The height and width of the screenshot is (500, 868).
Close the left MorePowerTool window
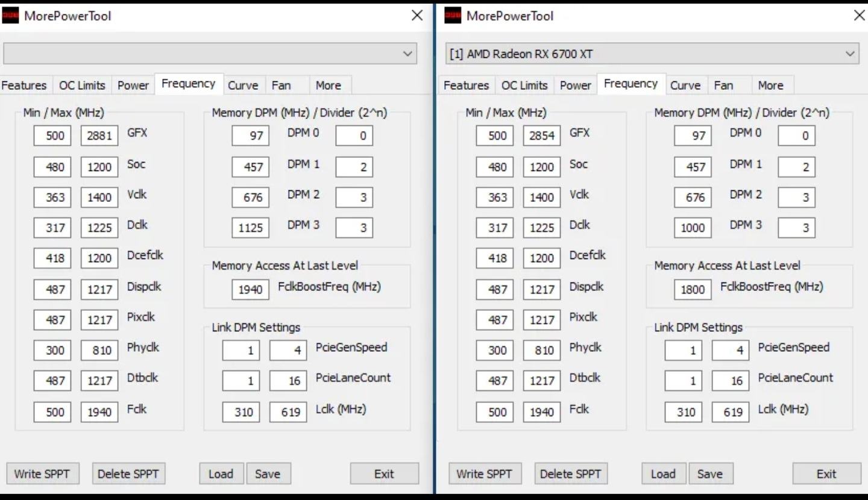tap(417, 16)
